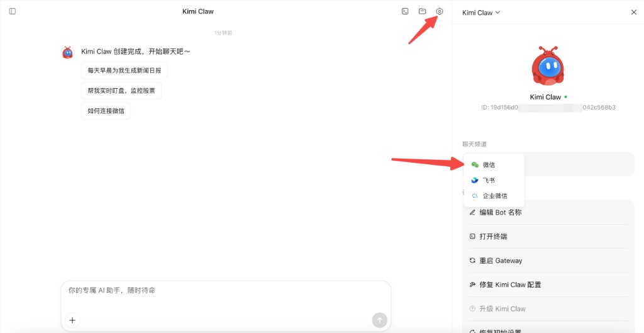Click the WeCom chat bubble icon
Image resolution: width=644 pixels, height=333 pixels.
point(475,196)
